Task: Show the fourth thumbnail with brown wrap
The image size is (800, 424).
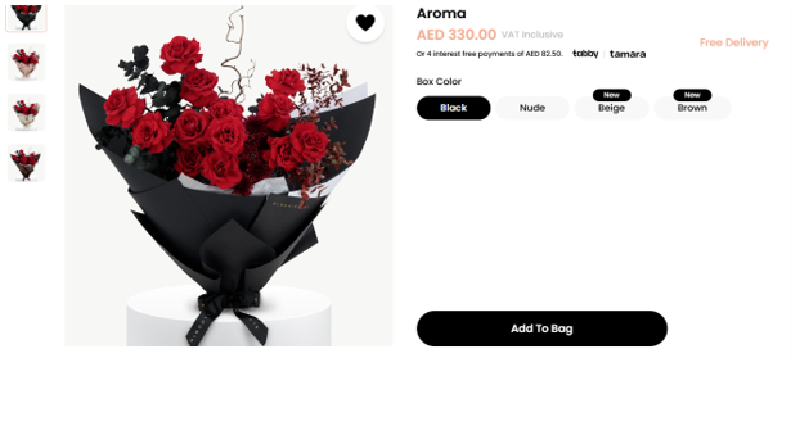Action: tap(27, 163)
